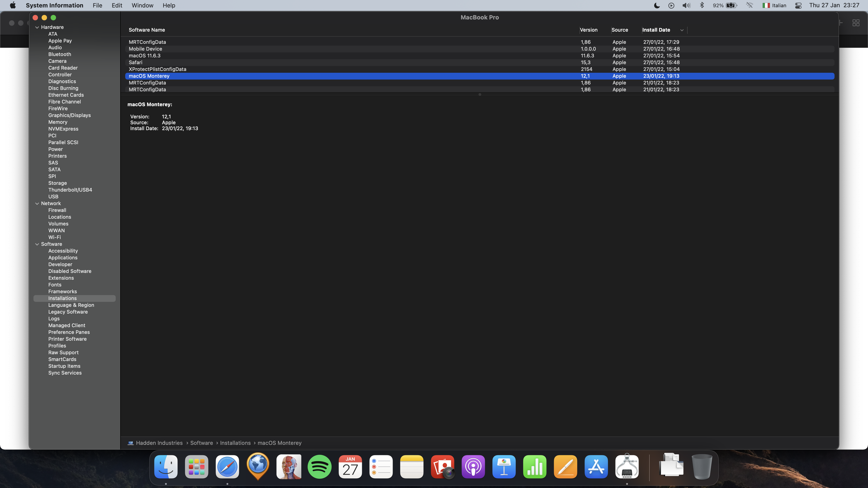Open Keynote from the dock
868x488 pixels.
(504, 467)
